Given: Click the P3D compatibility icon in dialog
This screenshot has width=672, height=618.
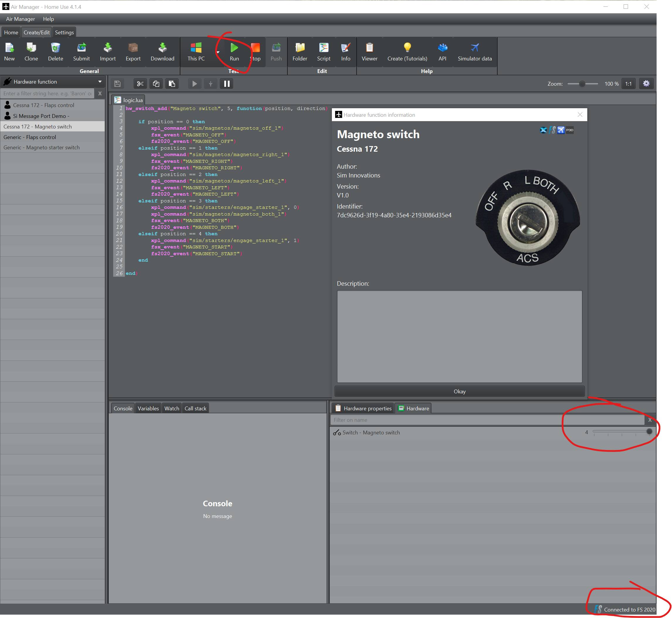Looking at the screenshot, I should point(570,130).
